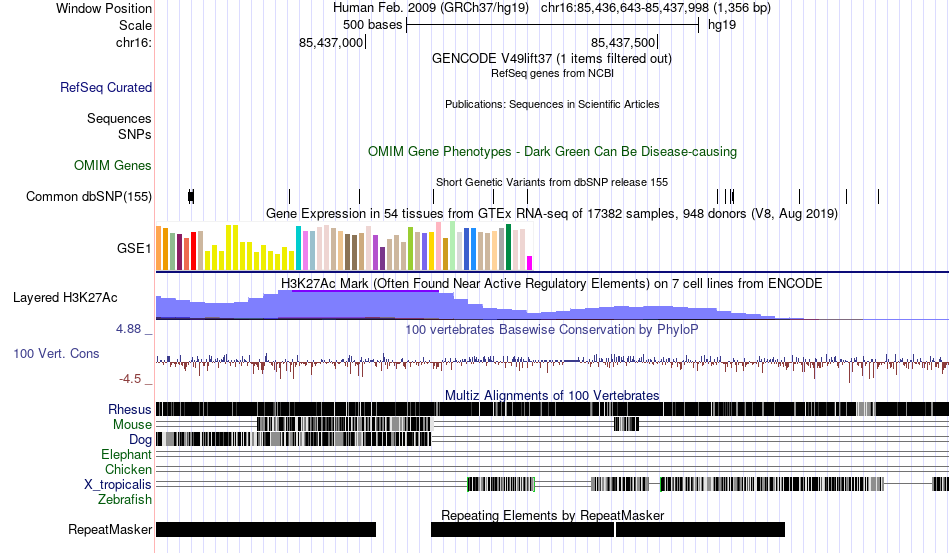Click the 500 bases scale bar
Image resolution: width=950 pixels, height=553 pixels.
(553, 25)
